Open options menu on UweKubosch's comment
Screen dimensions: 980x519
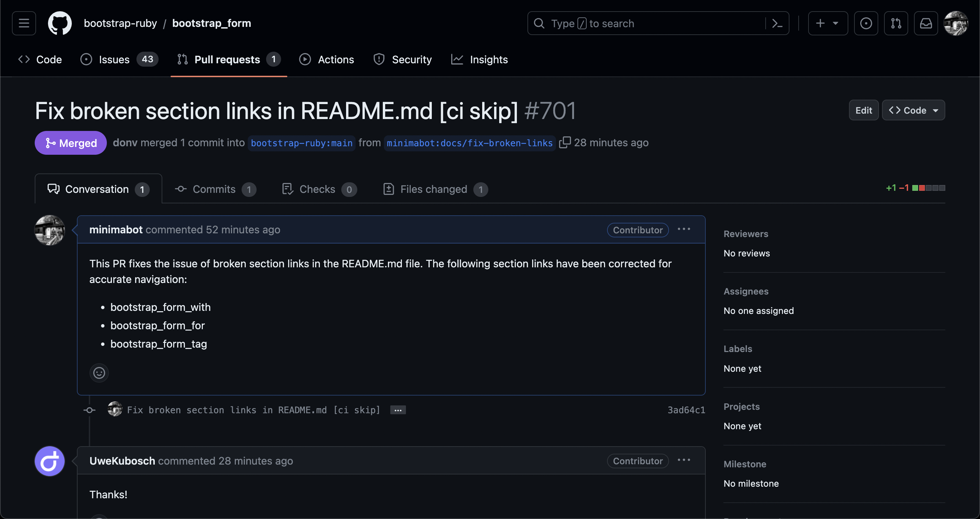(684, 460)
